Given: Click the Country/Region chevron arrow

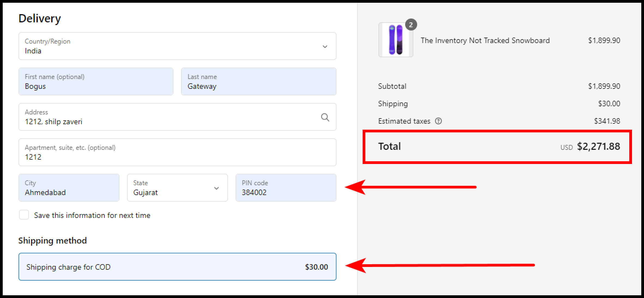Looking at the screenshot, I should (x=325, y=47).
